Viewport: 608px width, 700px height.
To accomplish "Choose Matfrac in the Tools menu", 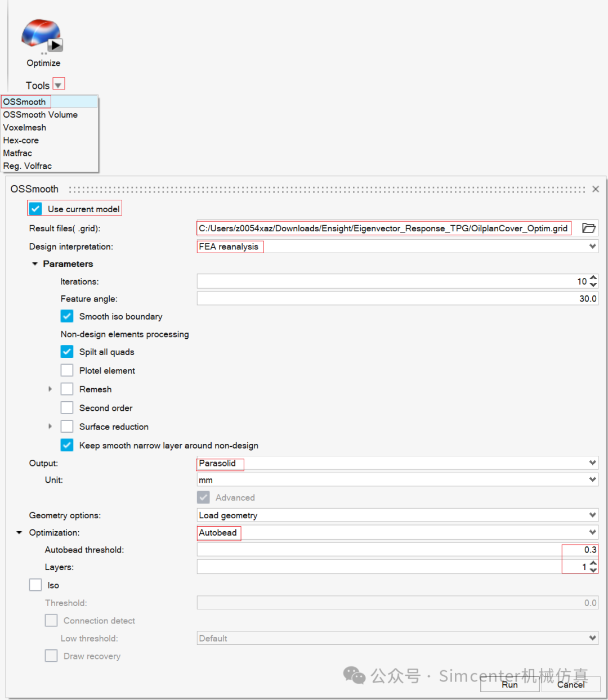I will click(50, 153).
